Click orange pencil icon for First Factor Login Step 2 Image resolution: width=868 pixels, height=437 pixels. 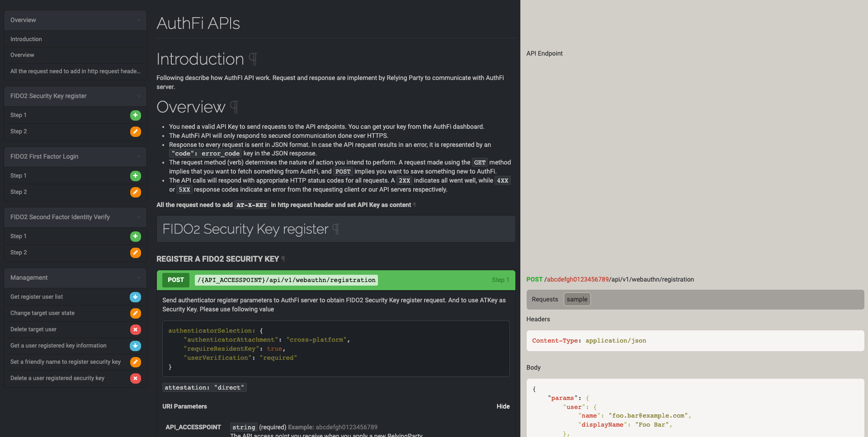pyautogui.click(x=136, y=192)
